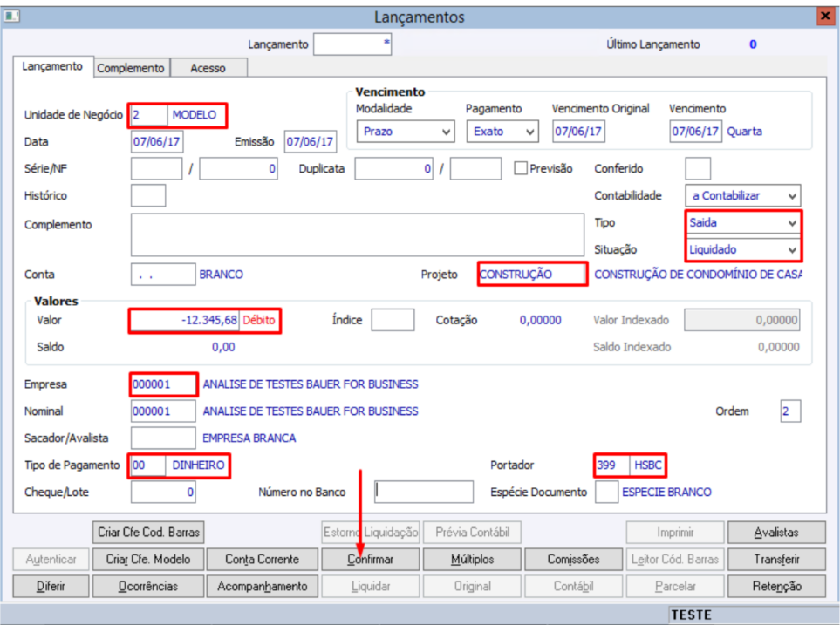Image resolution: width=840 pixels, height=625 pixels.
Task: Open Ocorrências
Action: (x=148, y=586)
